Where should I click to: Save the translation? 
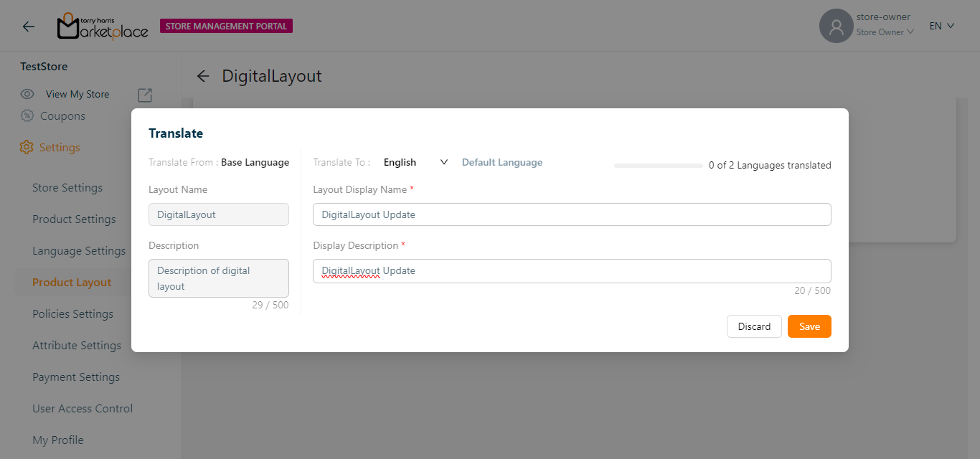809,326
